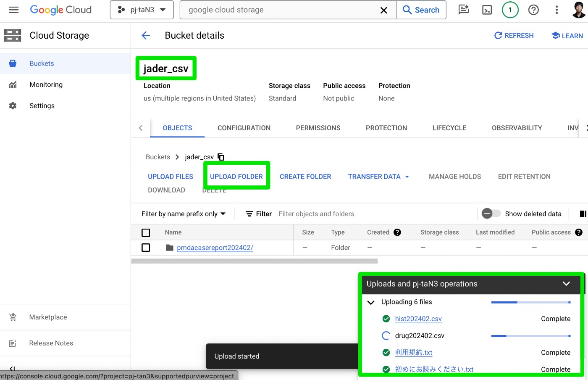Clear the search box text
The width and height of the screenshot is (588, 380).
click(x=383, y=10)
